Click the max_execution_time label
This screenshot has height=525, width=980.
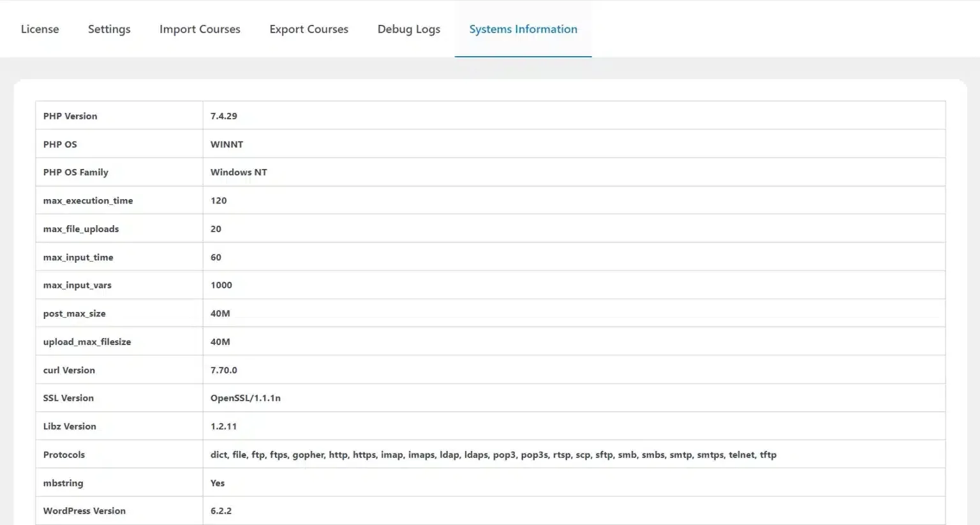(x=87, y=200)
